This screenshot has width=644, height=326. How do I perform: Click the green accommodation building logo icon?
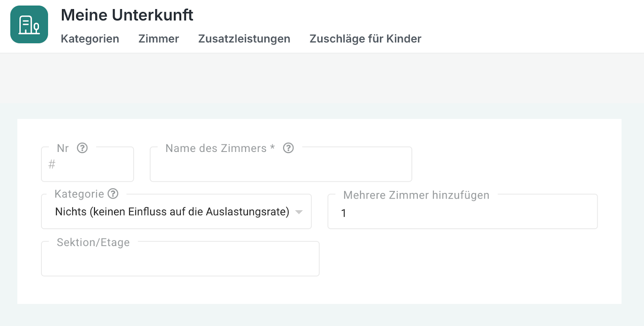[29, 25]
